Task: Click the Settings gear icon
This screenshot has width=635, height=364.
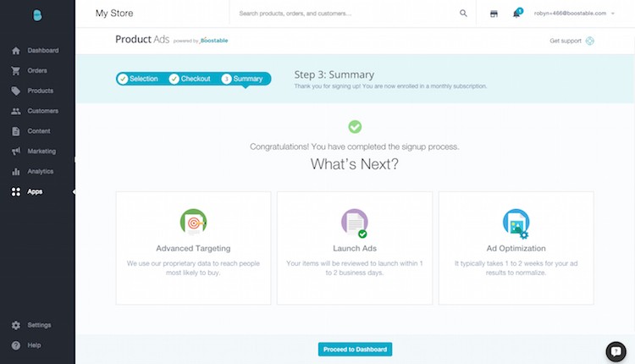Action: pos(16,325)
